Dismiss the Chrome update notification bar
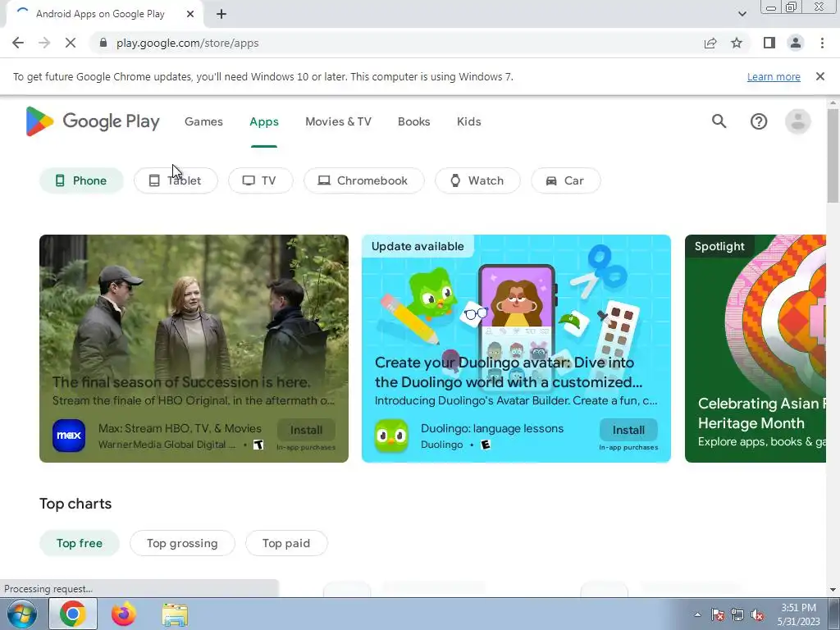 819,76
